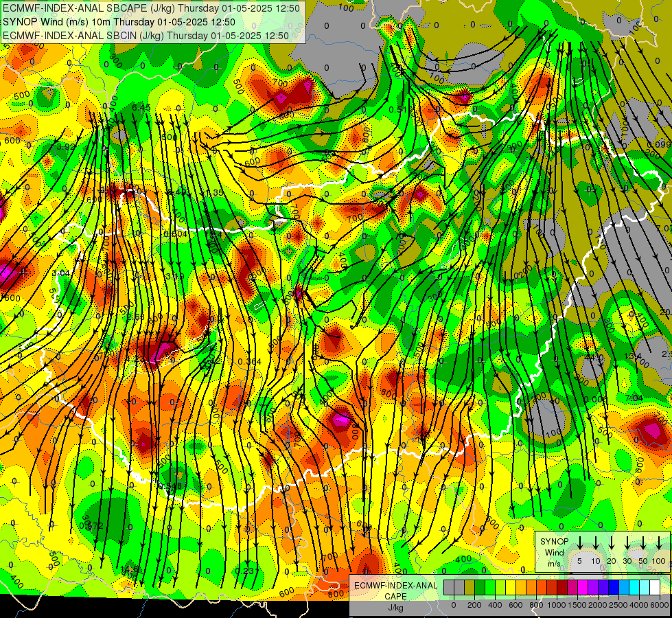Click the 1000 tick on CAPE scale

[557, 605]
